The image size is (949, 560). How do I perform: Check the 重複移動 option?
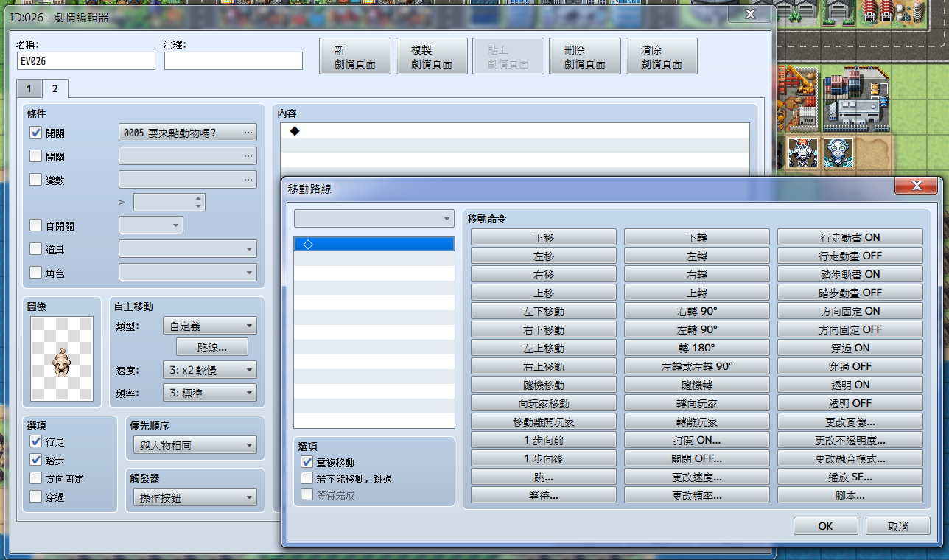(307, 462)
